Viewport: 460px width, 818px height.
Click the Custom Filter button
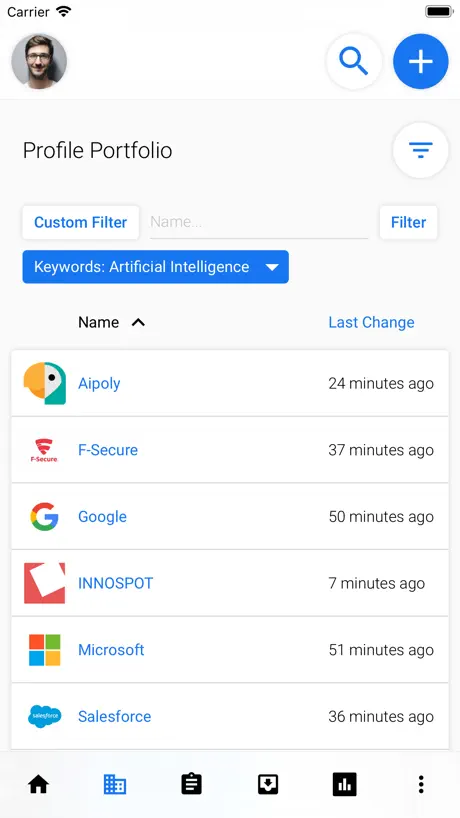click(x=80, y=222)
